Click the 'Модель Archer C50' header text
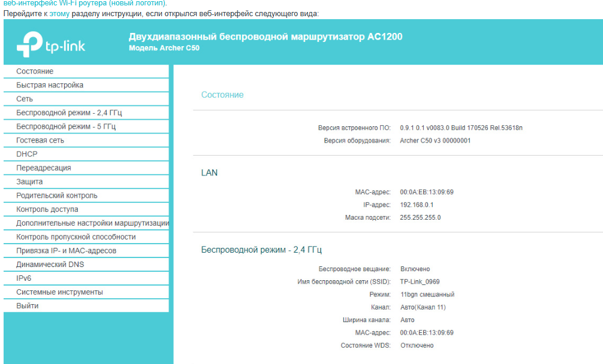The width and height of the screenshot is (603, 364). coord(164,48)
